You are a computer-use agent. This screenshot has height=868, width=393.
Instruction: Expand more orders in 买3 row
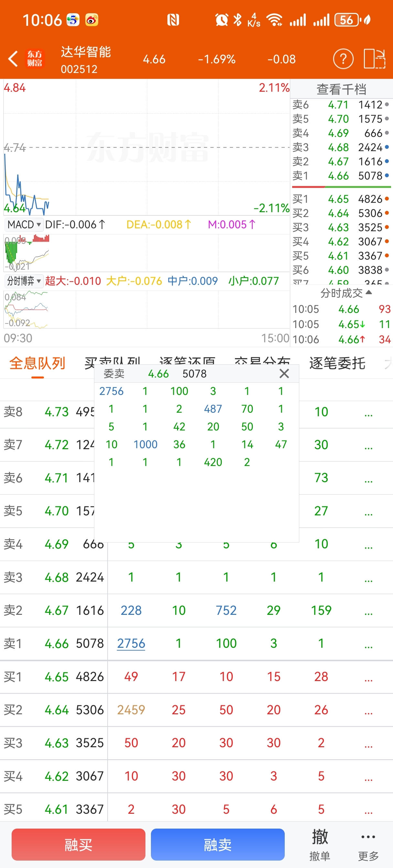(368, 746)
